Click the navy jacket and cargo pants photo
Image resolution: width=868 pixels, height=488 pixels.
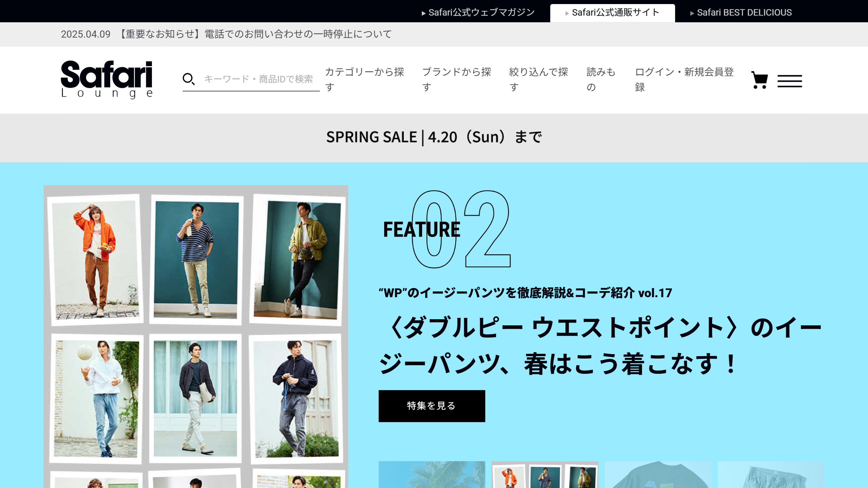tap(195, 399)
